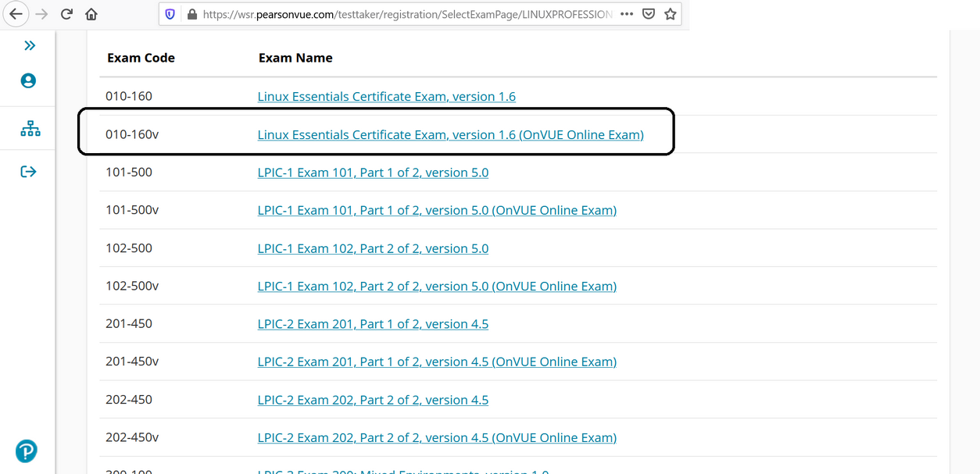Click the Exam Code column header
This screenshot has height=474, width=980.
(x=141, y=58)
